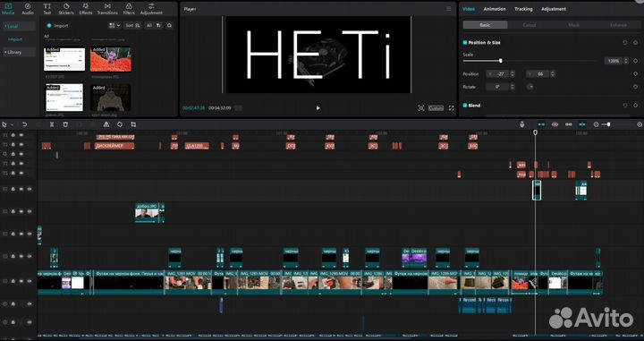Select the Colour sub-tab
644x341 pixels.
pos(530,25)
